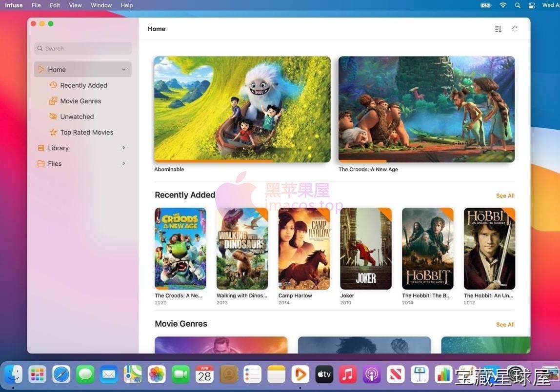Select Library in the sidebar
Screen dimensions: 560x392
coord(58,148)
